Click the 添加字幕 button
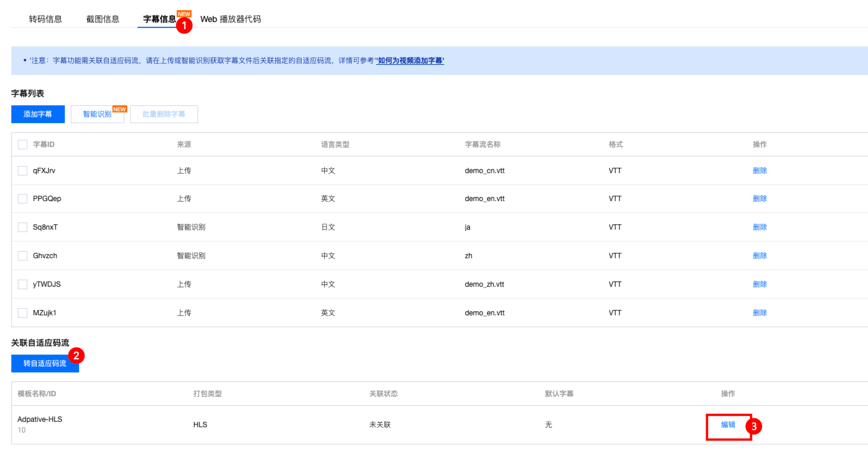Screen dimensions: 868x451 click(x=37, y=114)
